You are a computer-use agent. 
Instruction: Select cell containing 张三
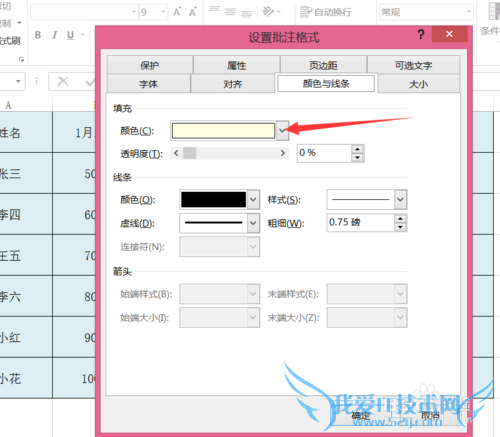click(26, 173)
